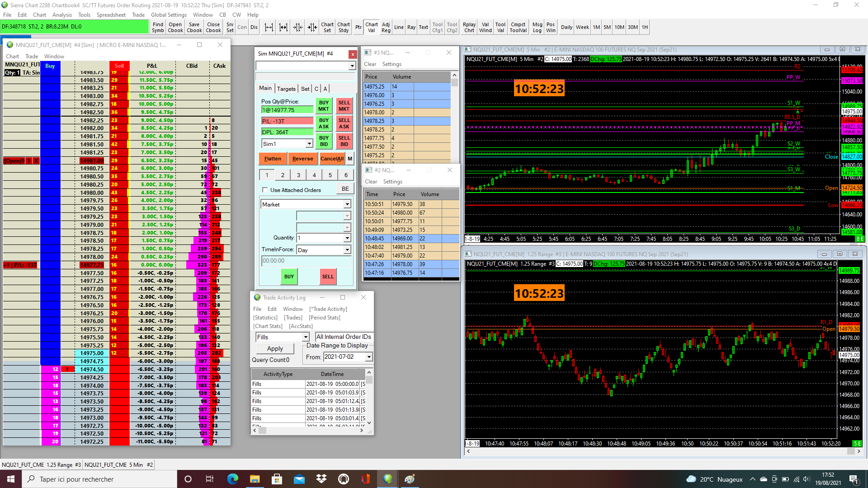Select the Line drawing tool
Screen dimensions: 868x488
coord(399,27)
